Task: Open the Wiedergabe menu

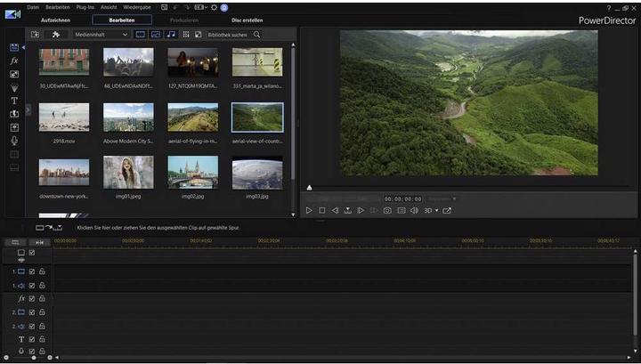Action: (x=137, y=7)
